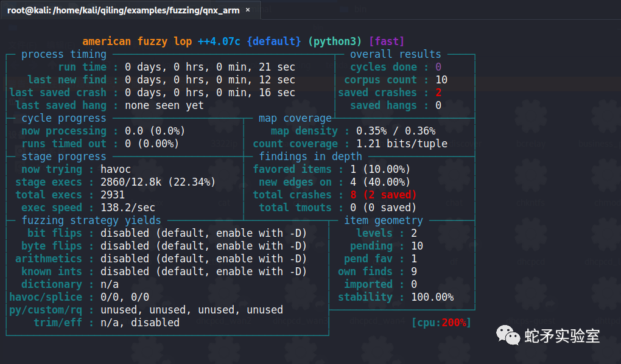The width and height of the screenshot is (621, 364).
Task: Click the 'imported' label
Action: (368, 284)
